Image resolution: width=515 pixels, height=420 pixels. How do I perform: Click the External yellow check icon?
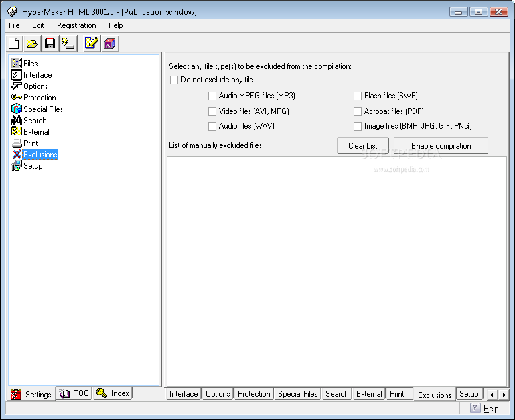tap(17, 131)
